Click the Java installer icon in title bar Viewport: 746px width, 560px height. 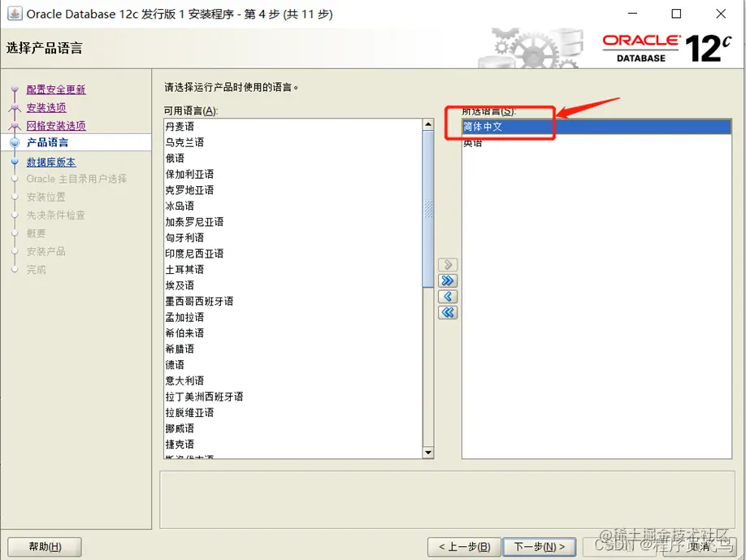[15, 13]
